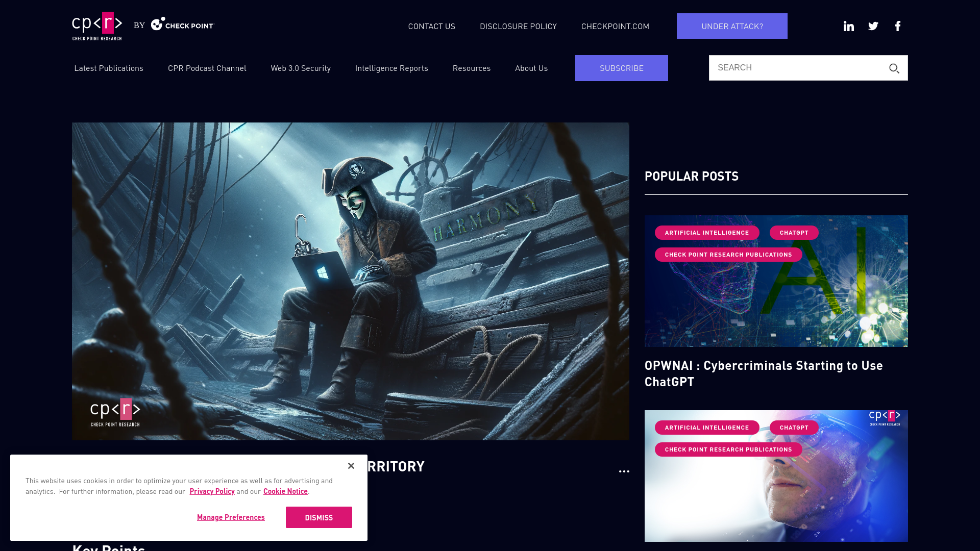Expand the About Us dropdown menu
This screenshot has height=551, width=980.
pos(531,67)
